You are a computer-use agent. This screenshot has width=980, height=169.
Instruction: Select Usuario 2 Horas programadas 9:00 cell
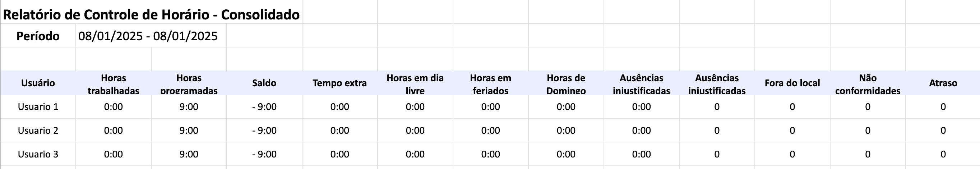coord(189,130)
